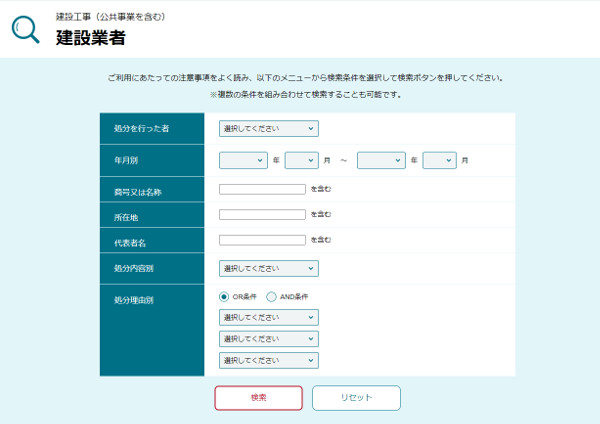
Task: Click the 代表者名 text field
Action: (262, 240)
